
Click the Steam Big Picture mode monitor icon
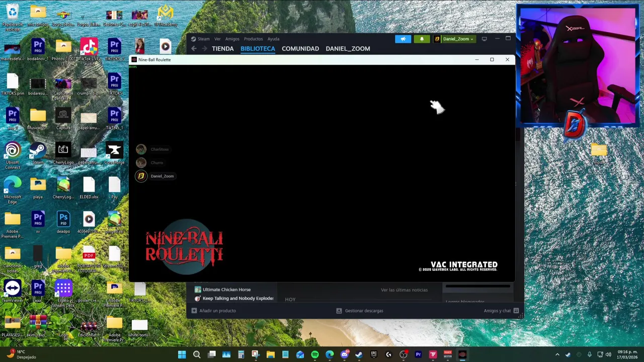point(484,39)
